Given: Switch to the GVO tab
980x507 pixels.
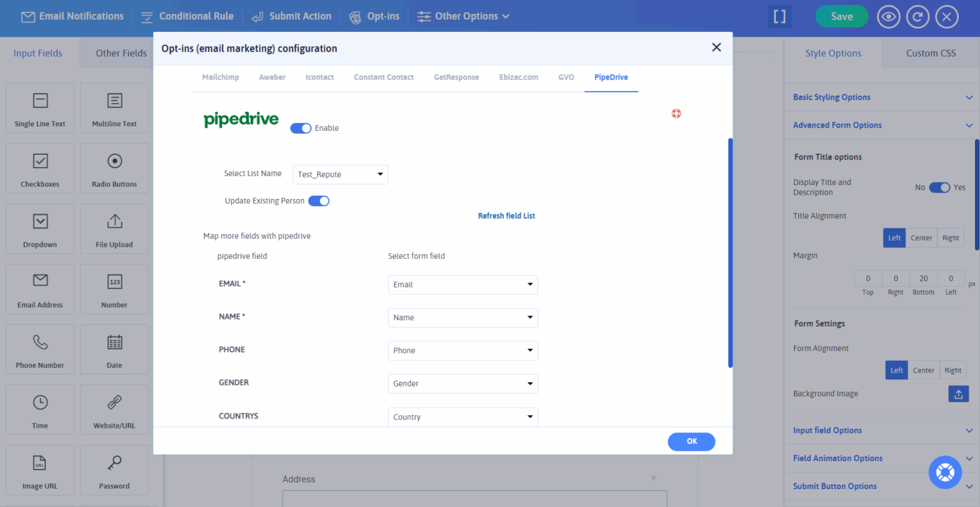Looking at the screenshot, I should (x=566, y=77).
